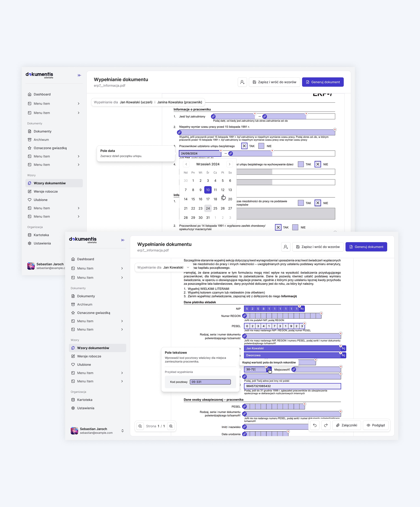Screen dimensions: 420x507
Task: Click link icon on employment end date field
Action: click(x=264, y=117)
